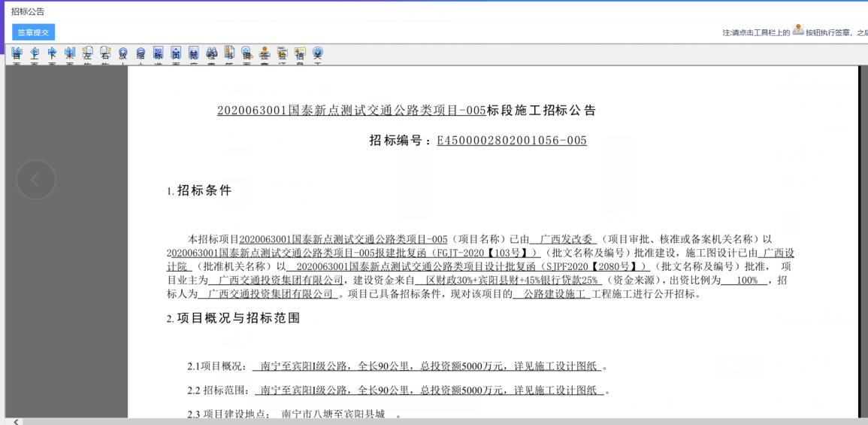This screenshot has height=425, width=868.
Task: Go to previous page (上页) icon
Action: [35, 54]
